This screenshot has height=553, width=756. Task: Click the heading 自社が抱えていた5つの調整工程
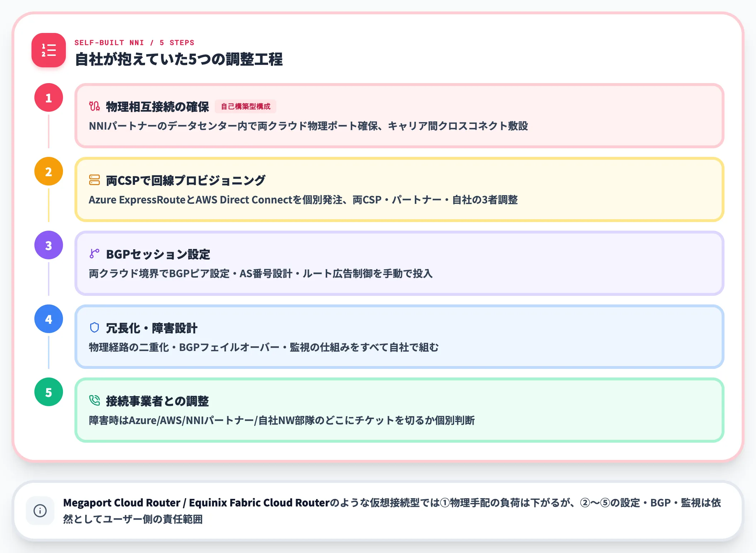(x=179, y=59)
